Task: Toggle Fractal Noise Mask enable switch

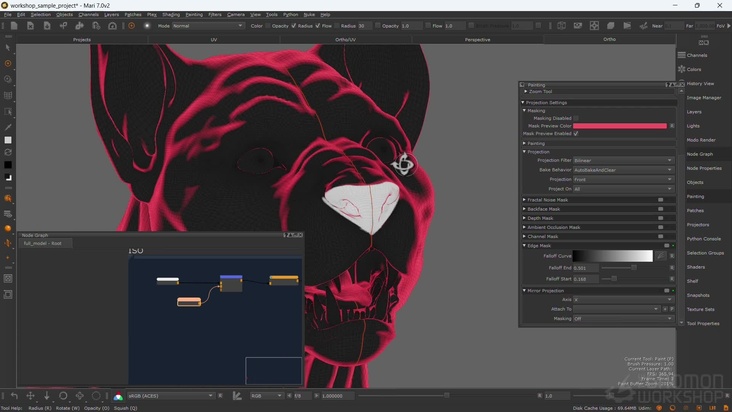Action: click(661, 200)
